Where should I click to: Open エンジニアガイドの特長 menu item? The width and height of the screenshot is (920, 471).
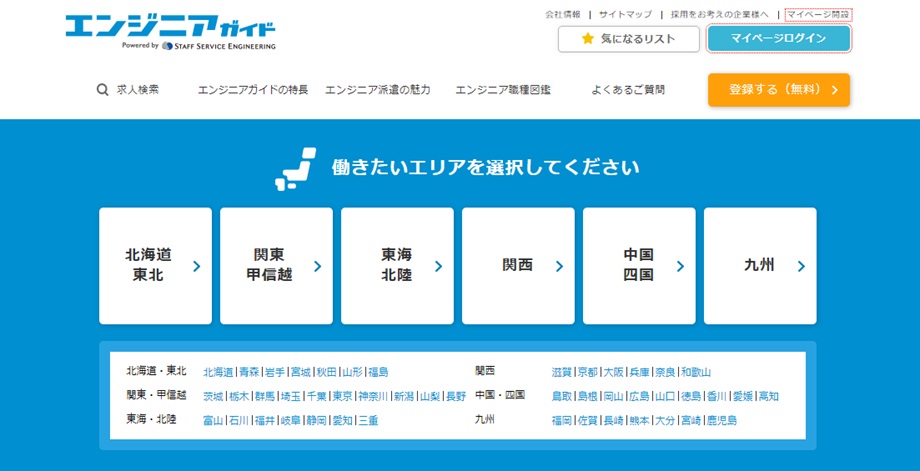coord(253,89)
